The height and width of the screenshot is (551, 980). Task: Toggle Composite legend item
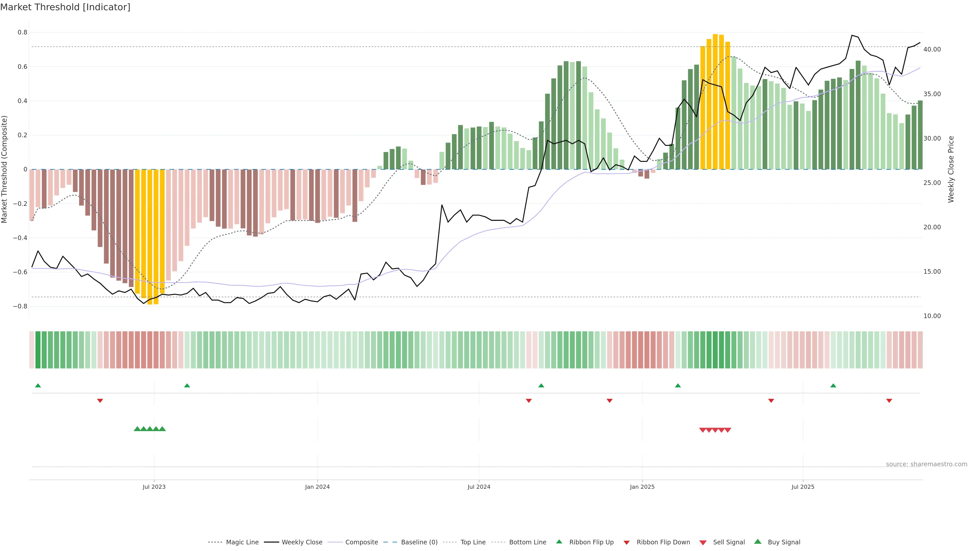tap(361, 542)
